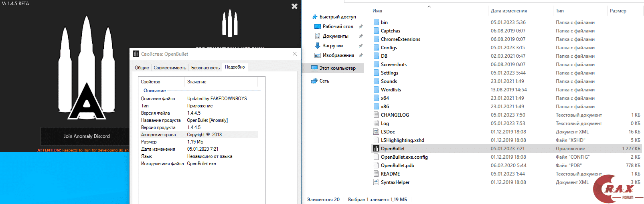Click the Размер value 1,19 МБ
Image resolution: width=644 pixels, height=204 pixels.
pos(195,142)
